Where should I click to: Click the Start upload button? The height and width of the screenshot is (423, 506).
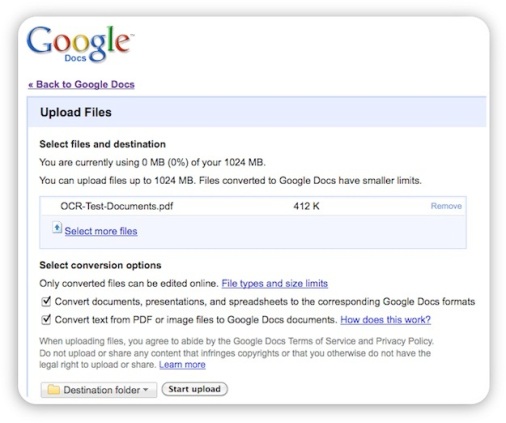195,389
